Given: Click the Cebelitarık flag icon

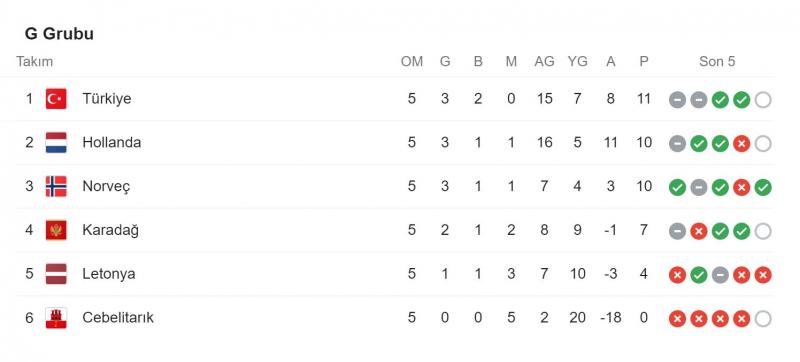Looking at the screenshot, I should pos(56,318).
